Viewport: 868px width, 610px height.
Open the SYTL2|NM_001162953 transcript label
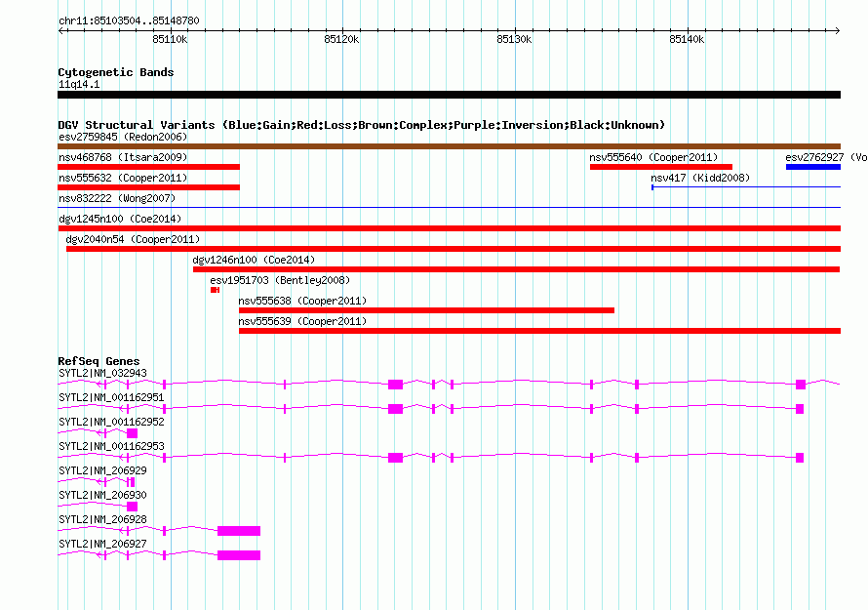pyautogui.click(x=111, y=447)
